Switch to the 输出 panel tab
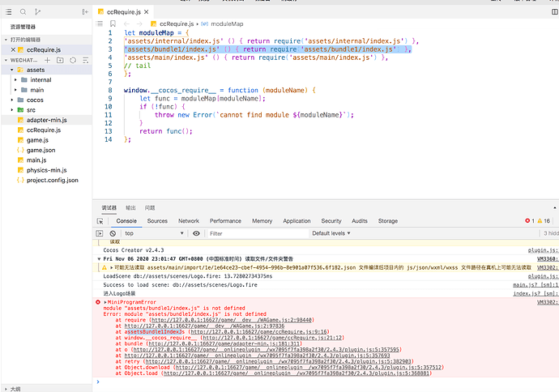This screenshot has height=392, width=559. (x=130, y=208)
